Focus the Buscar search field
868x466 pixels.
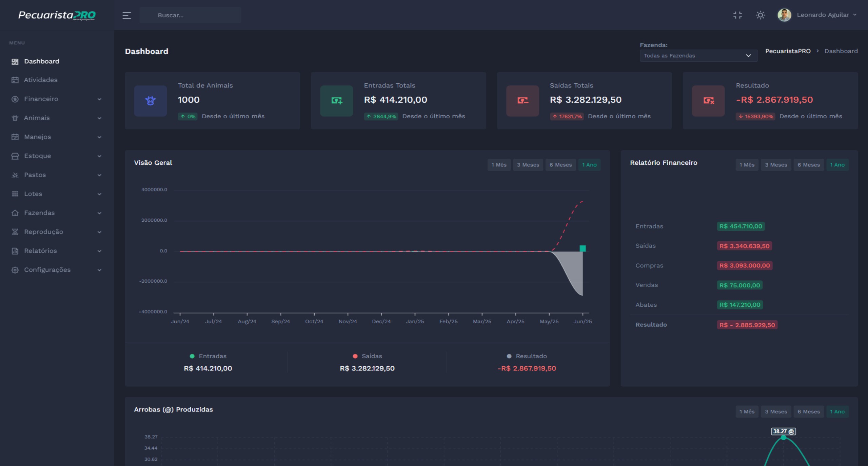click(191, 15)
